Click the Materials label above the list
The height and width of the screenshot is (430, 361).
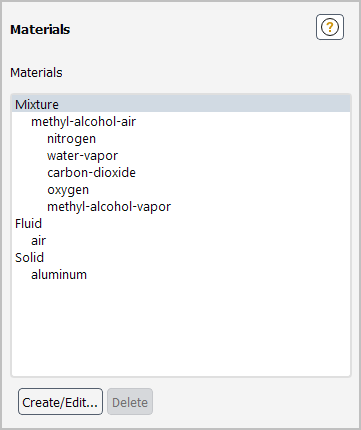click(36, 72)
